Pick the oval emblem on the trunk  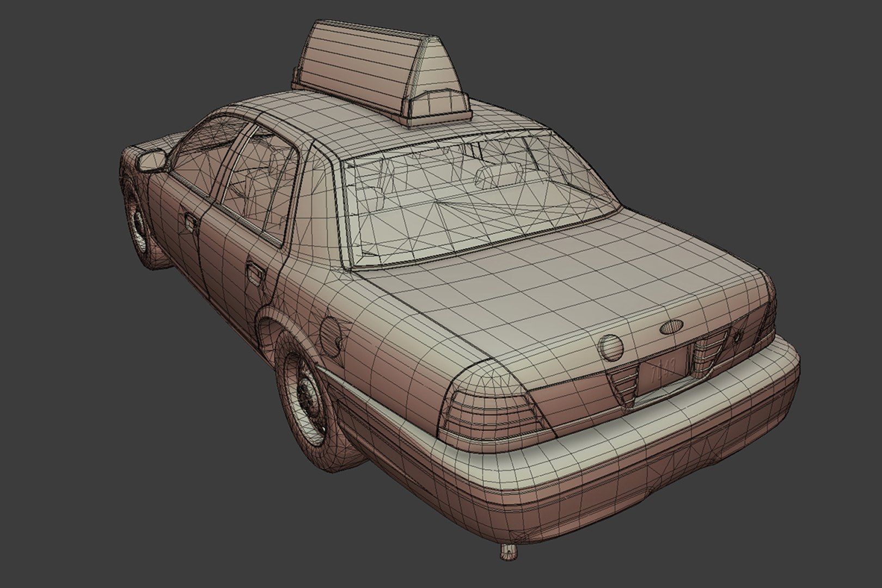(x=671, y=328)
